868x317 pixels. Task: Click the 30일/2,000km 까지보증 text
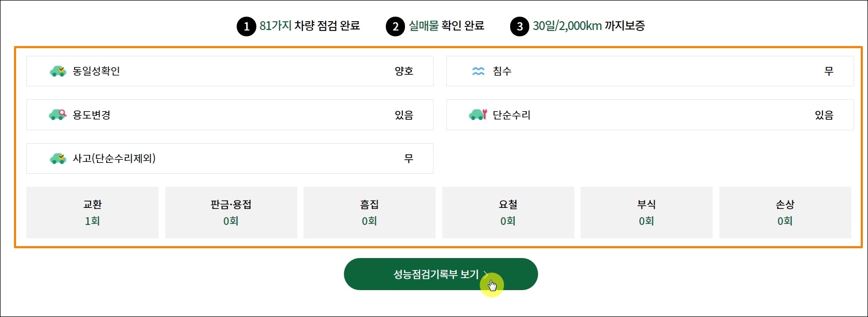point(589,26)
